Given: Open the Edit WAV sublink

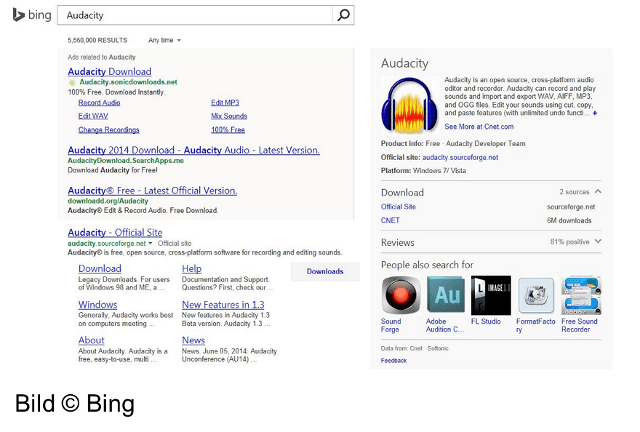Looking at the screenshot, I should coord(93,116).
